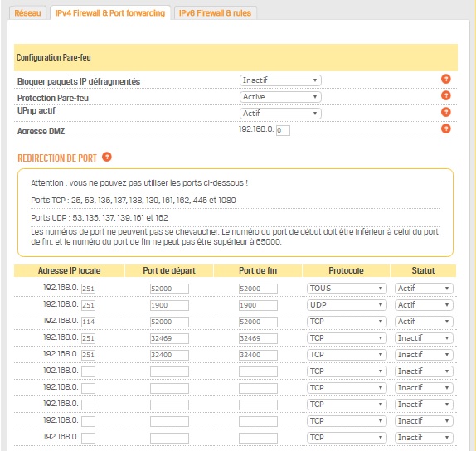This screenshot has height=451, width=476.
Task: Click Port de fin 52000 in TOUS row
Action: (x=258, y=289)
